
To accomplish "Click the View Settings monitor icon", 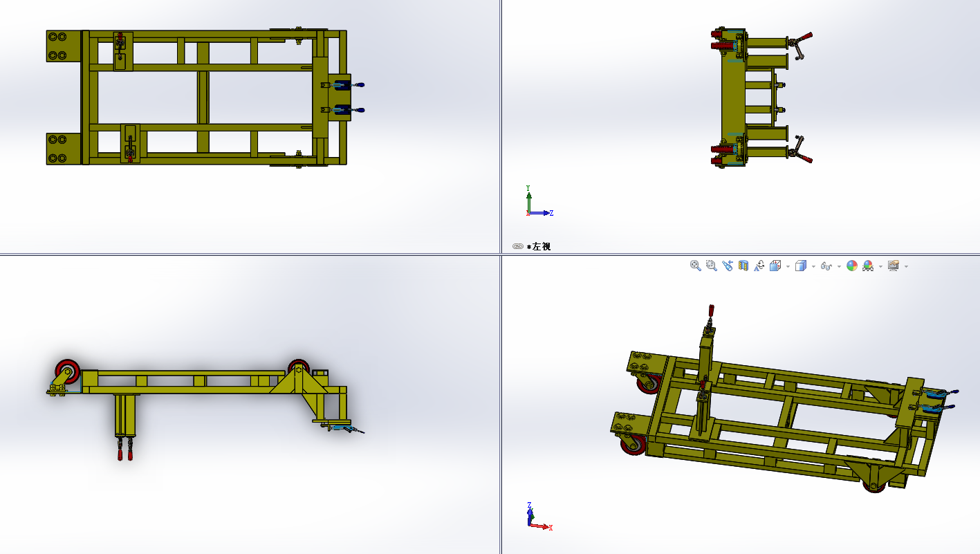I will coord(894,266).
